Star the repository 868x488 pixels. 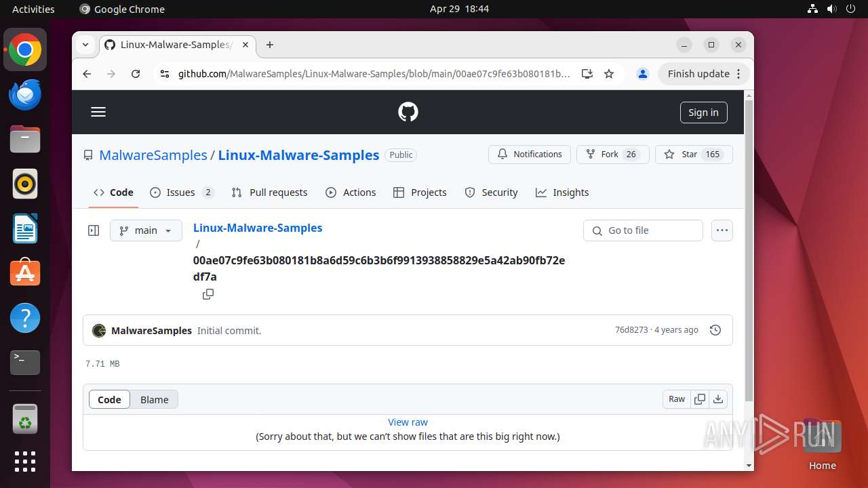(x=694, y=155)
